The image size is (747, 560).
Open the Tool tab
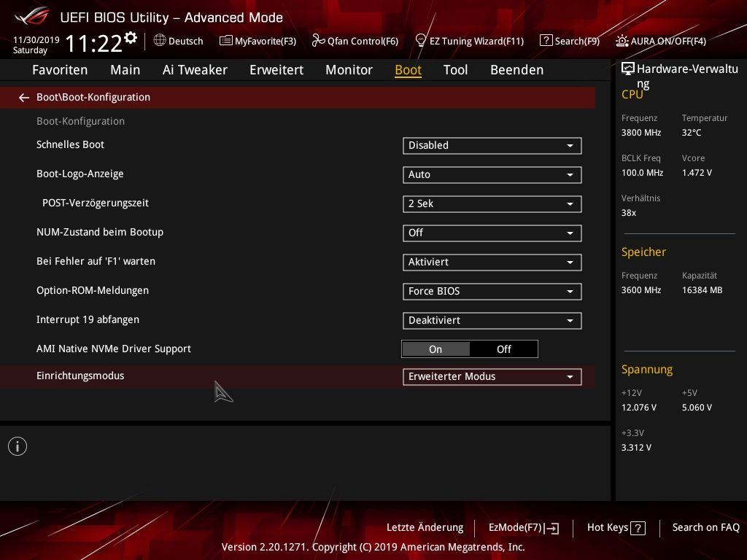[x=455, y=70]
